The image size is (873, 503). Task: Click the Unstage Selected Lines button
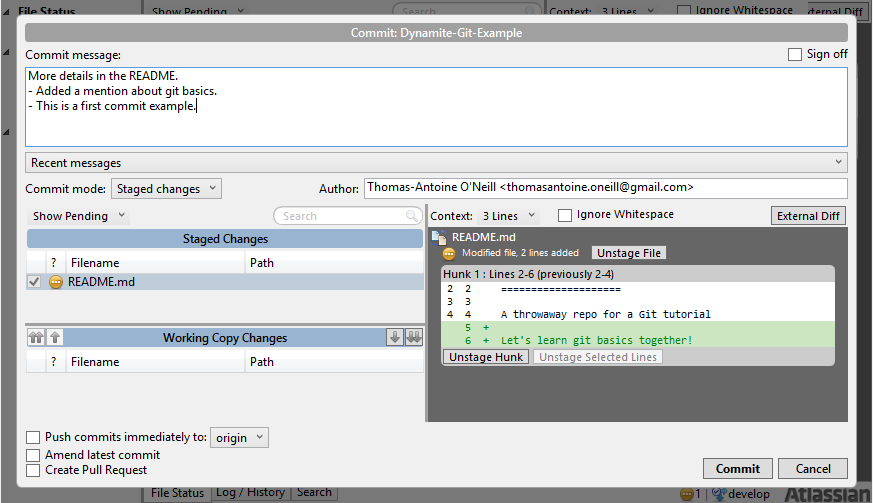coord(597,357)
